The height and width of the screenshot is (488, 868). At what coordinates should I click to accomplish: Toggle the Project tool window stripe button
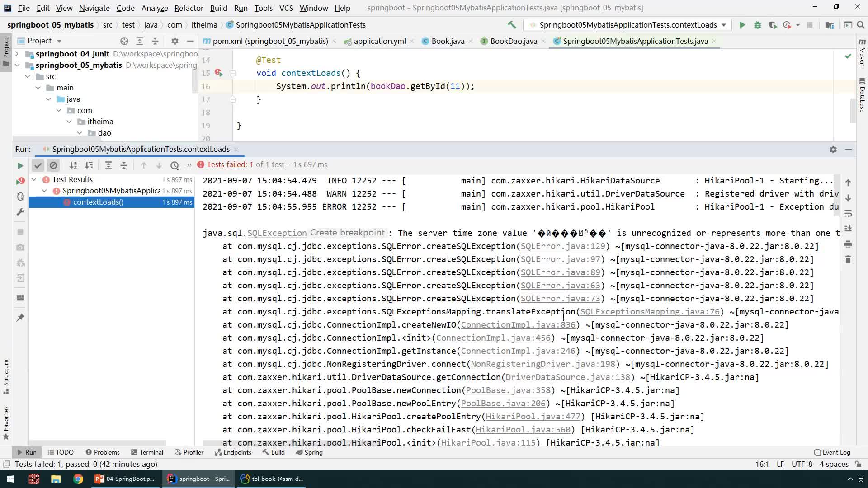click(6, 52)
